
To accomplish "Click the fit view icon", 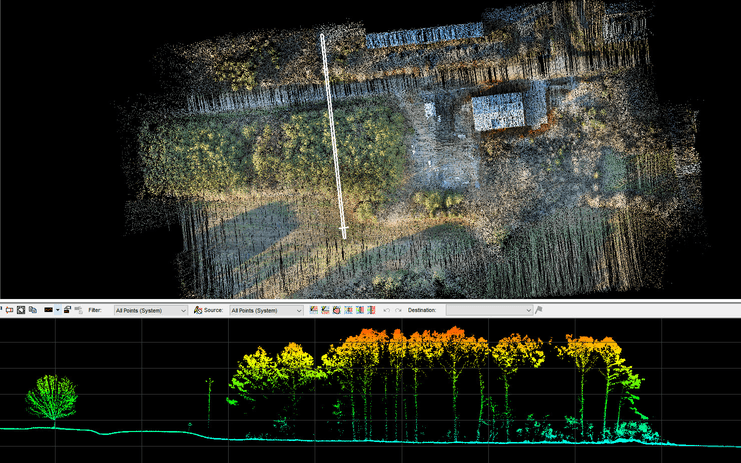I will coord(21,310).
